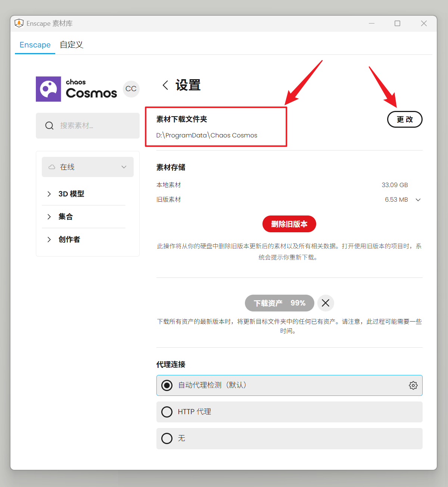Select the 无 proxy radio option
The width and height of the screenshot is (448, 487).
click(x=167, y=438)
